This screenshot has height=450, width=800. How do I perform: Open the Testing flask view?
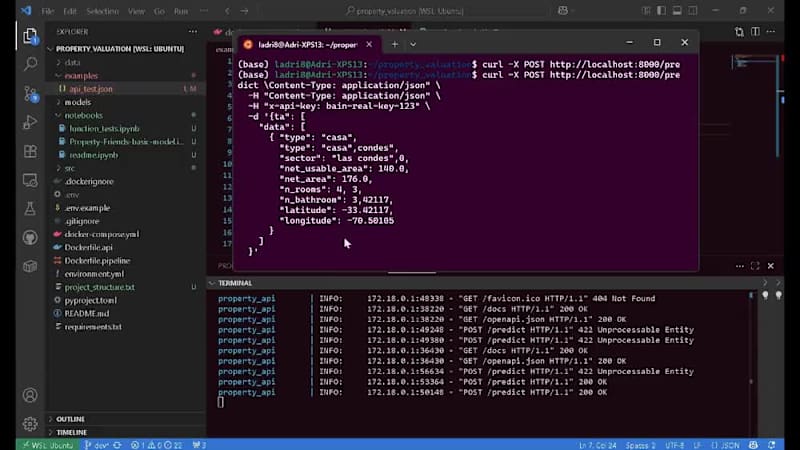pos(30,209)
